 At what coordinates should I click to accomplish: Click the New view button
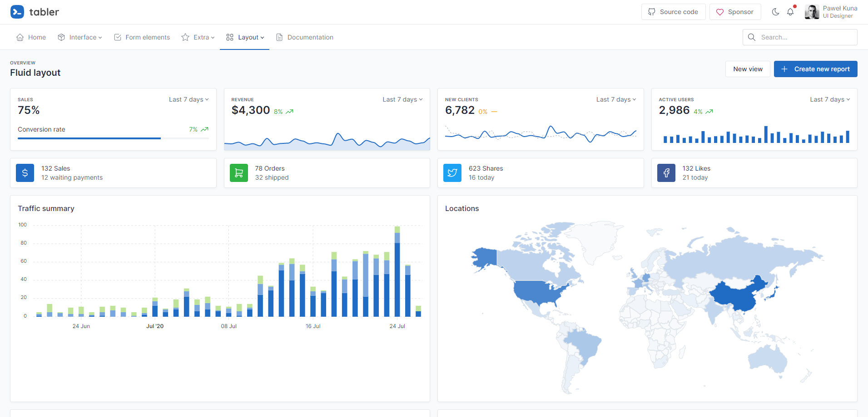point(748,69)
